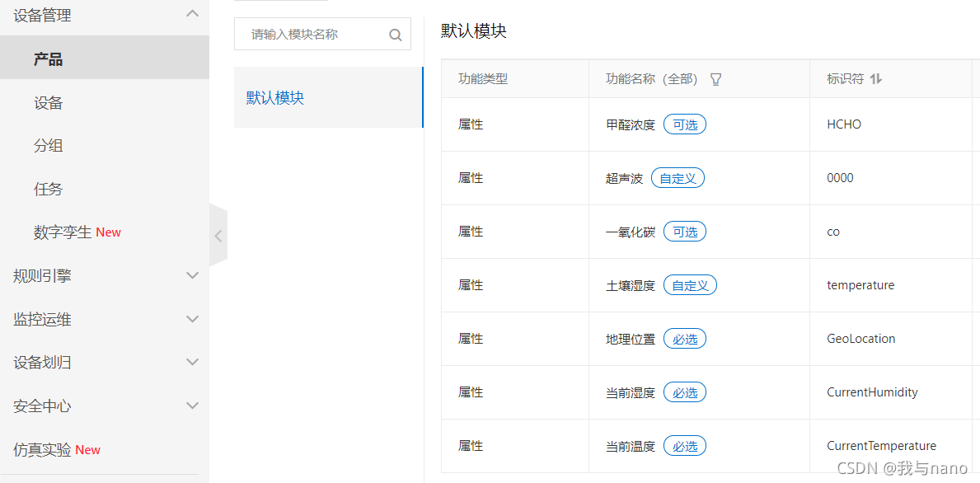
Task: Select the 一氧化碳 feature name
Action: point(630,232)
